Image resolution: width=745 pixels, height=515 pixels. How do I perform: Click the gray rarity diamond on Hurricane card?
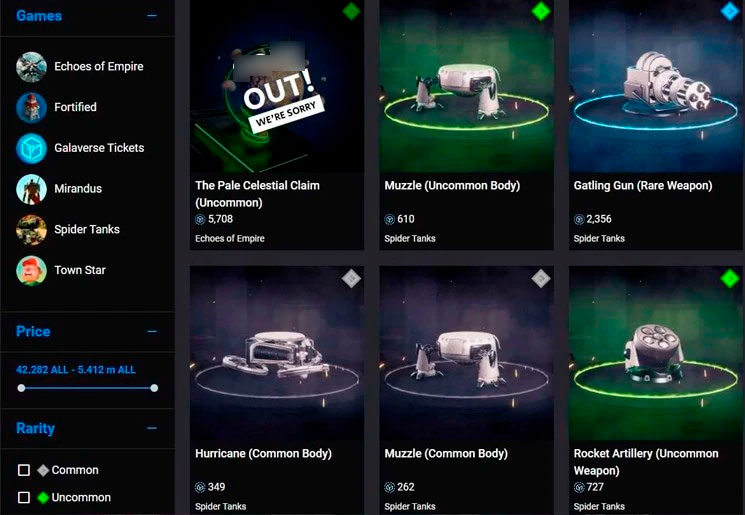[x=351, y=278]
